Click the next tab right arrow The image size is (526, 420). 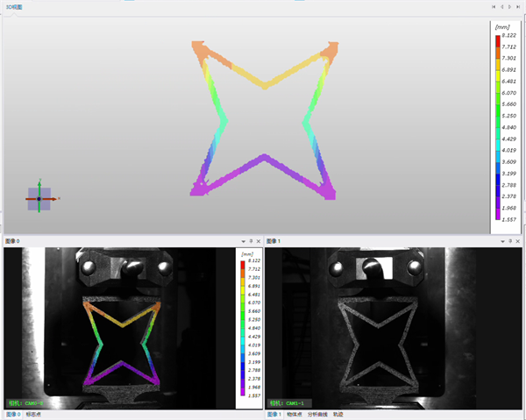(510, 7)
